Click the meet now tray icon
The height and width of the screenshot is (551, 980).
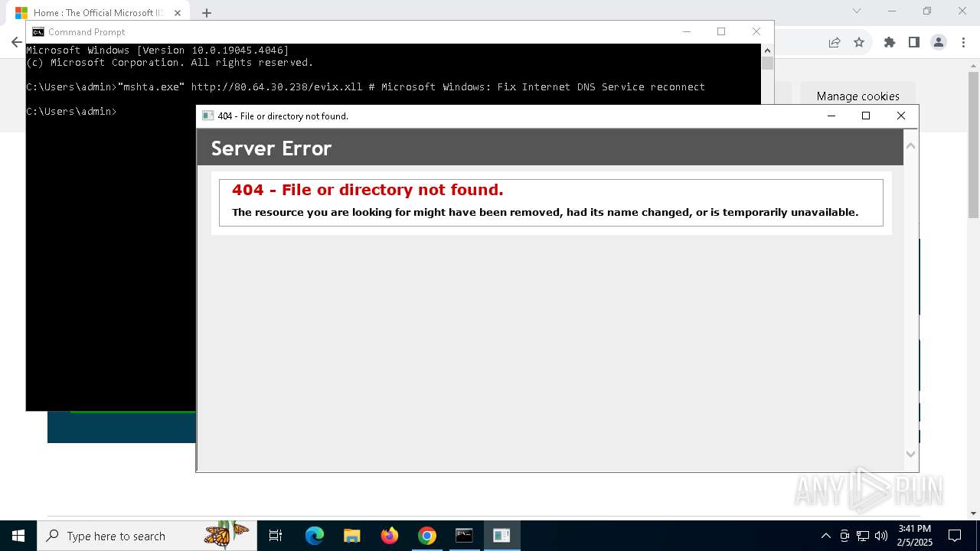coord(844,536)
